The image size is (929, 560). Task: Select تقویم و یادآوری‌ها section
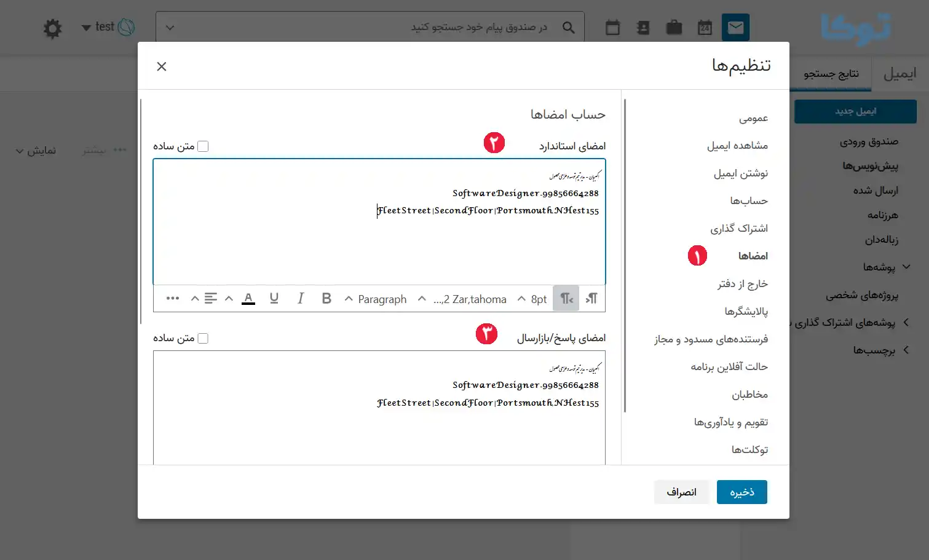[730, 422]
